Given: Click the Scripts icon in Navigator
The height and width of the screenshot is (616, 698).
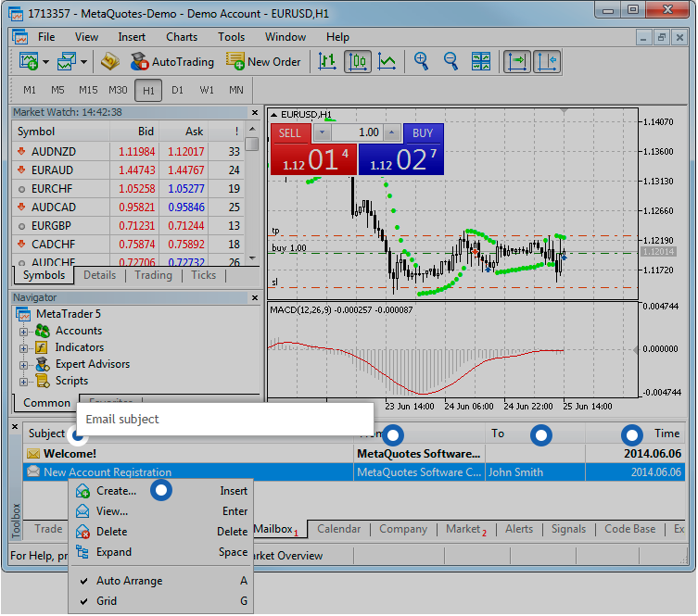Looking at the screenshot, I should point(43,381).
